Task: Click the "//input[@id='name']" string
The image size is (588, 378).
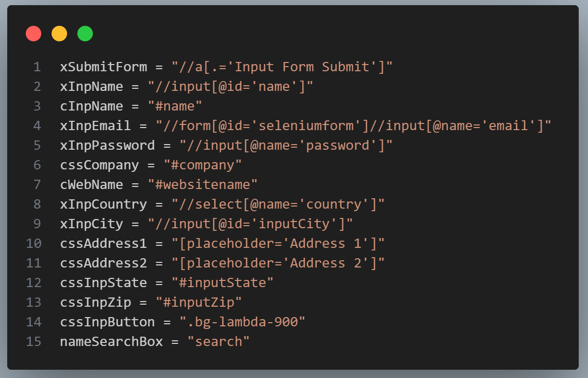Action: 230,87
